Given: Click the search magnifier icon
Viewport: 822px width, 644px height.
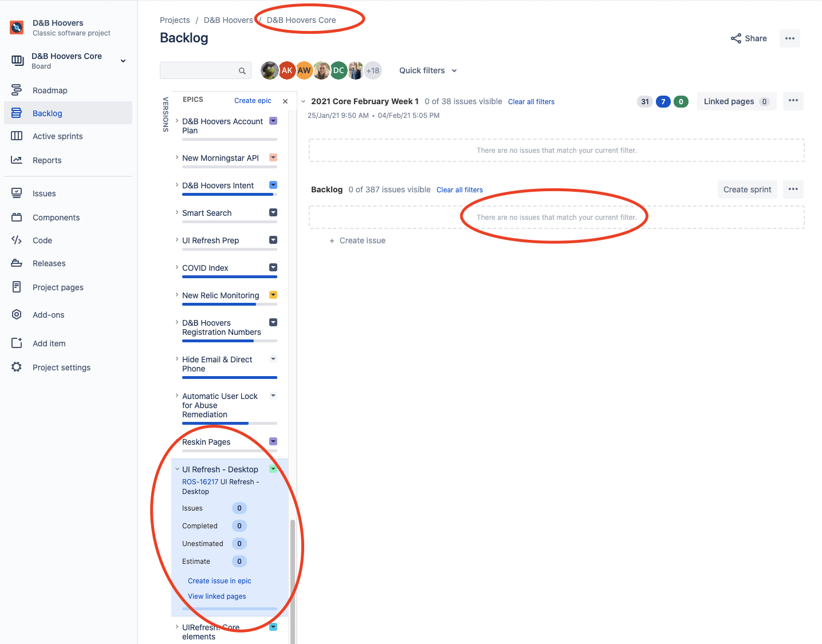Looking at the screenshot, I should point(242,71).
